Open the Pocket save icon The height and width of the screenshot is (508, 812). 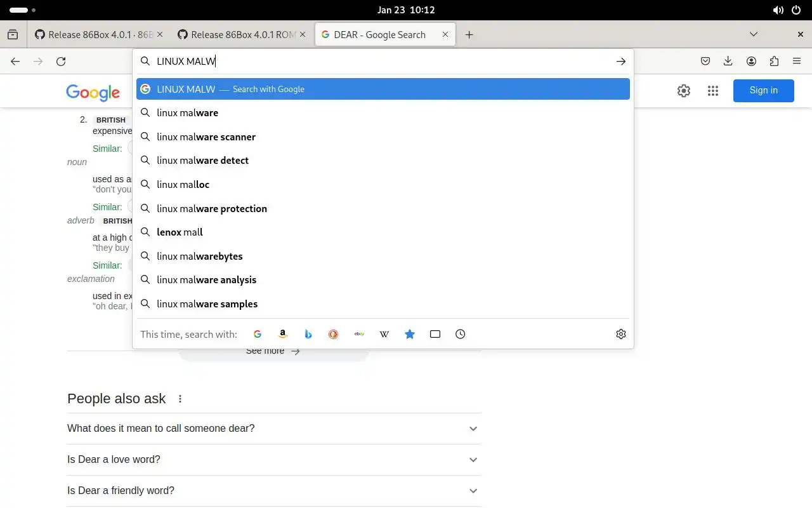pyautogui.click(x=705, y=62)
